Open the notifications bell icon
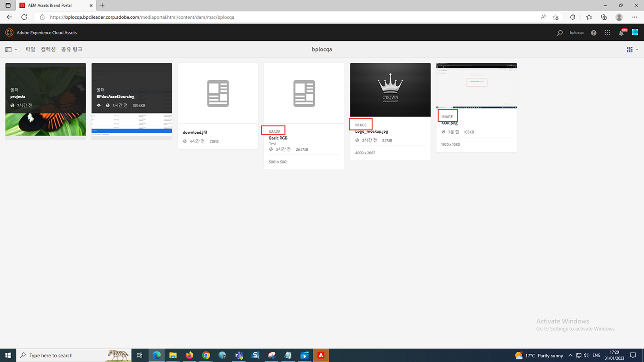The width and height of the screenshot is (644, 362). (621, 33)
